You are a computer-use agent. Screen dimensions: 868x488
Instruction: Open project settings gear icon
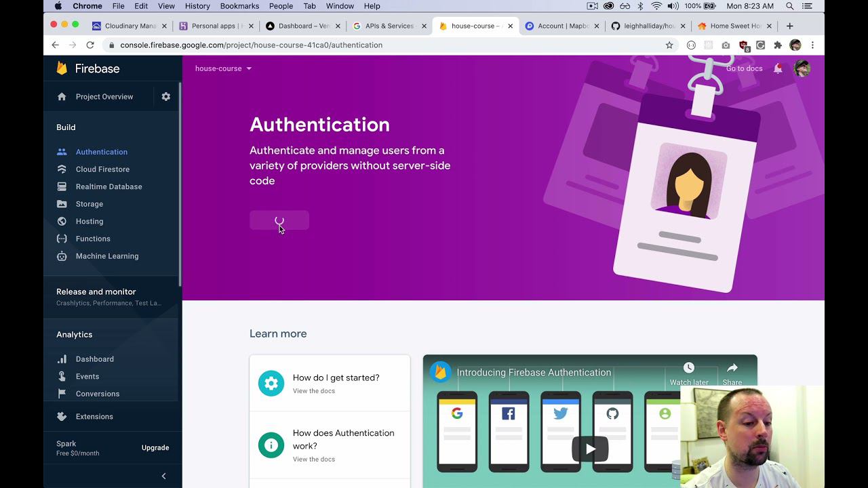[x=166, y=97]
